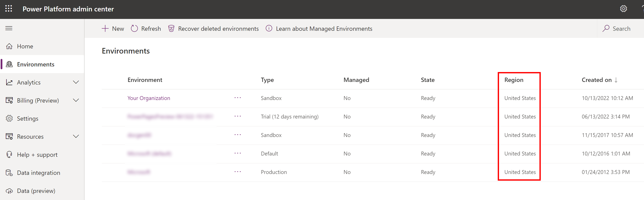Screen dimensions: 644x200
Task: Click the Region column header
Action: [514, 80]
